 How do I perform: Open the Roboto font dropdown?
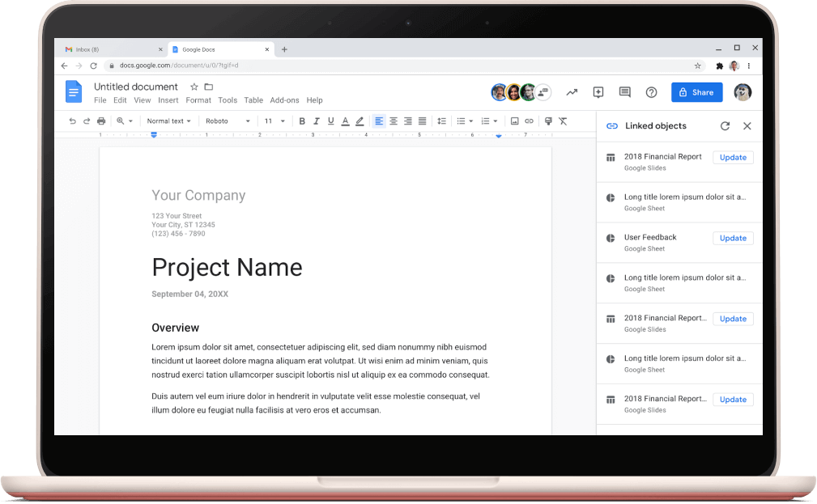tap(228, 121)
